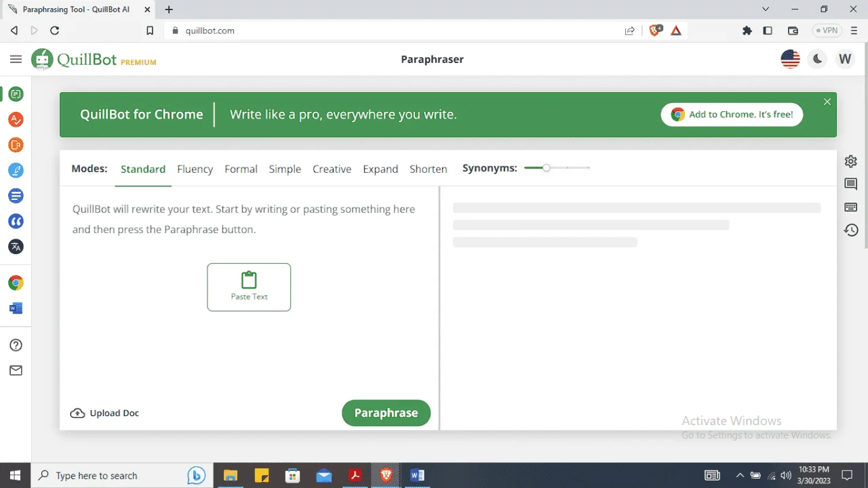
Task: Open the Summarizer sidebar icon
Action: coord(16,196)
